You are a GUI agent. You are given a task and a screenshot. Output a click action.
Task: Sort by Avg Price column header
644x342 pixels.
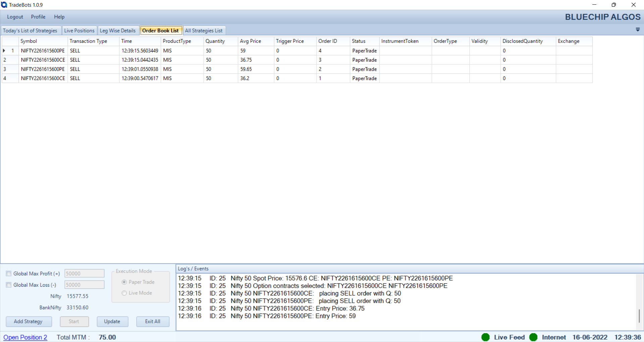(256, 41)
